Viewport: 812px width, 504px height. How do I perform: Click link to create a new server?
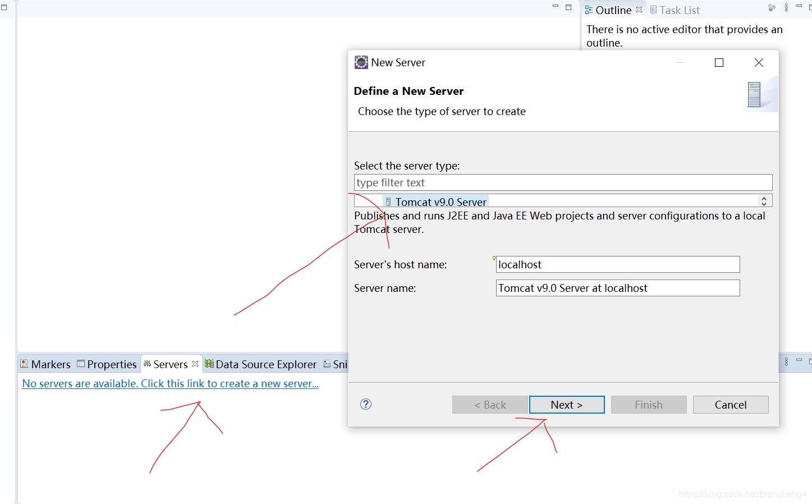coord(171,383)
